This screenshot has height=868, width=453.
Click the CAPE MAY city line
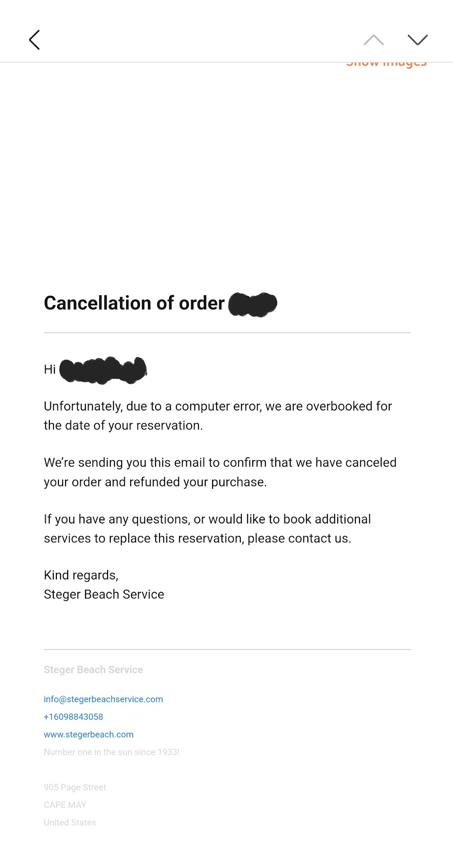(x=65, y=805)
